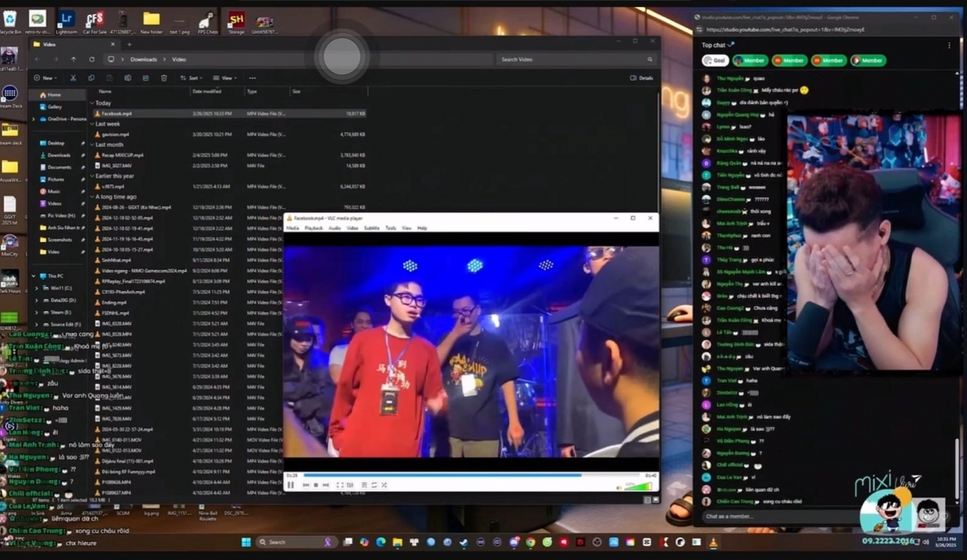Click the Rename icon in File Explorer toolbar
This screenshot has height=560, width=967.
coord(127,78)
